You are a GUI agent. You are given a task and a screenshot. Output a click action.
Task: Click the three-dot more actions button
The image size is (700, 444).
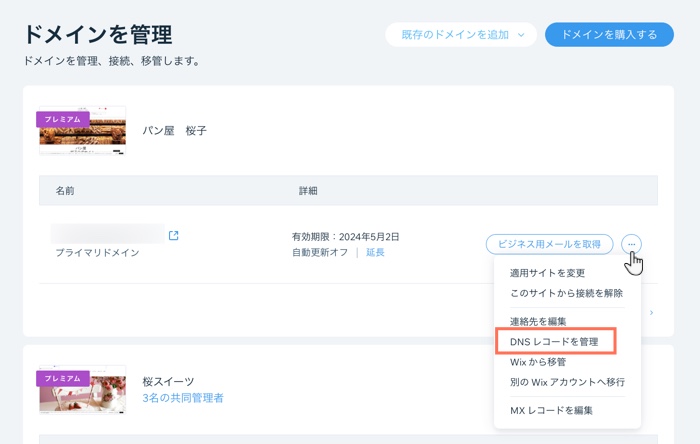pyautogui.click(x=631, y=244)
